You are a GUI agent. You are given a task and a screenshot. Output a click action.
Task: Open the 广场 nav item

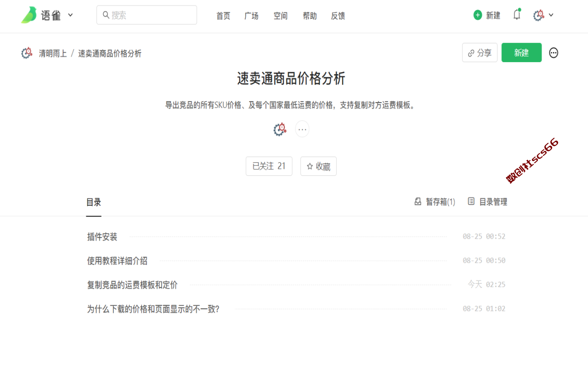coord(252,16)
